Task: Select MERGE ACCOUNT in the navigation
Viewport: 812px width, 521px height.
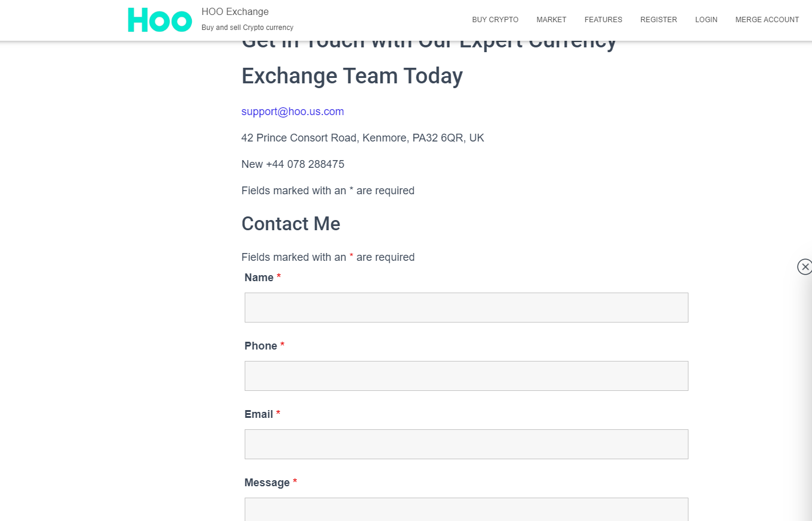Action: coord(767,20)
